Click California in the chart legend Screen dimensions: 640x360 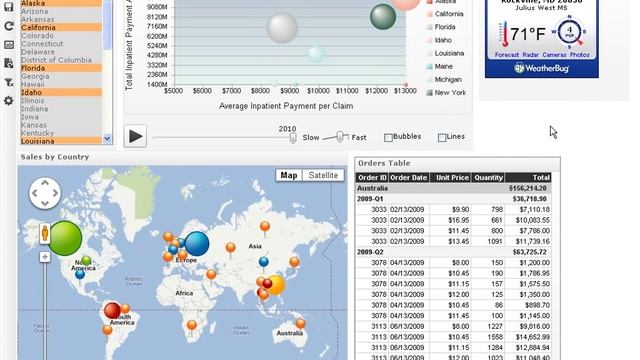tap(445, 14)
